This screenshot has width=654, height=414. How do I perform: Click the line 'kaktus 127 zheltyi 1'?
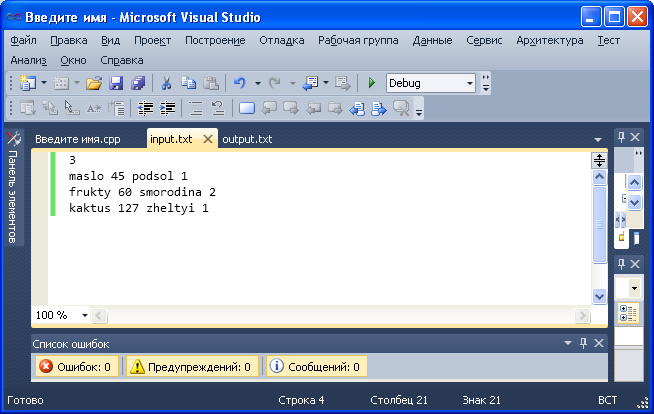138,208
